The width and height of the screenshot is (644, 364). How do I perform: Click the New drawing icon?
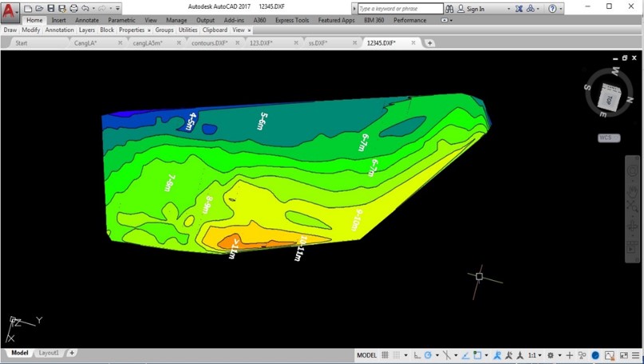28,8
